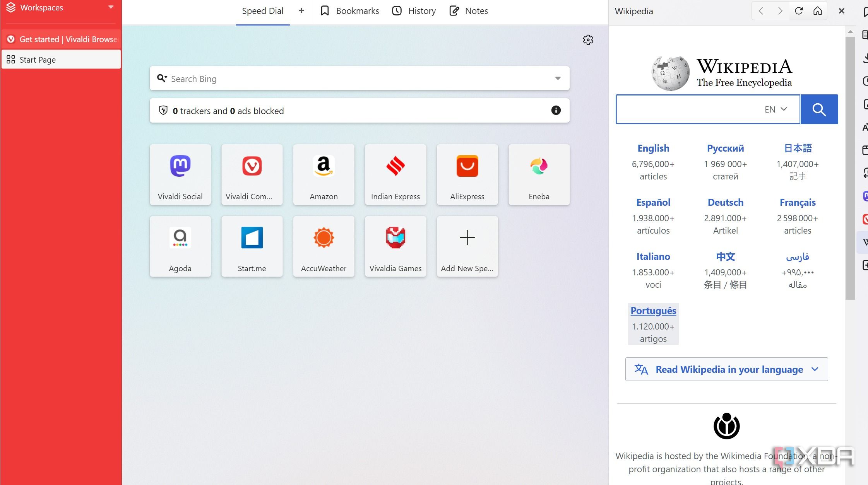Open the Agoda speed dial

point(180,246)
